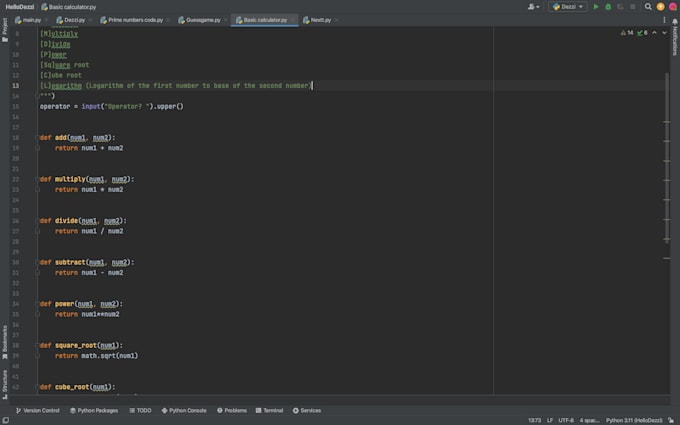The width and height of the screenshot is (680, 425).
Task: Close the main.py tab
Action: point(46,20)
